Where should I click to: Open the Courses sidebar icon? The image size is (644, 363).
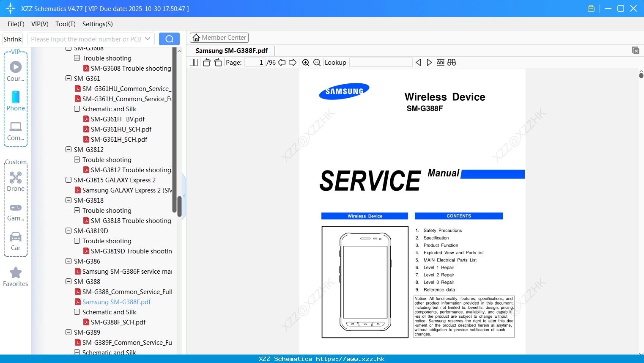(16, 71)
